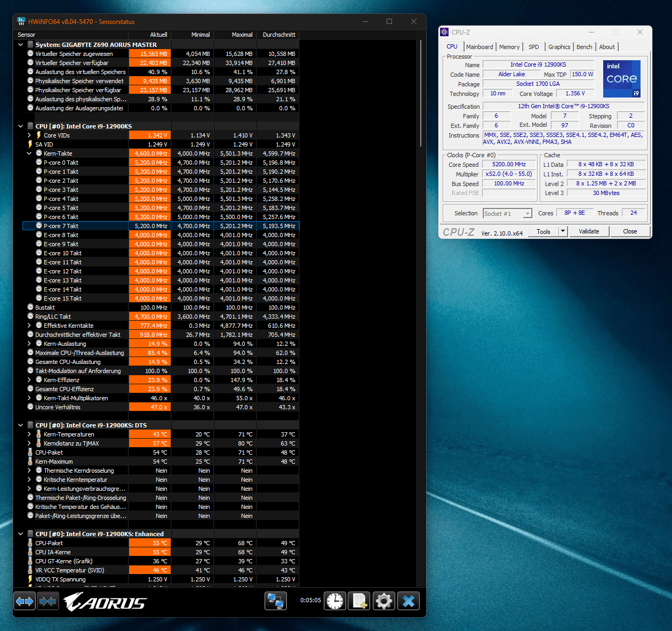Click the 0:05:05 elapsed timer in HWiNFO
672x631 pixels.
tap(310, 600)
